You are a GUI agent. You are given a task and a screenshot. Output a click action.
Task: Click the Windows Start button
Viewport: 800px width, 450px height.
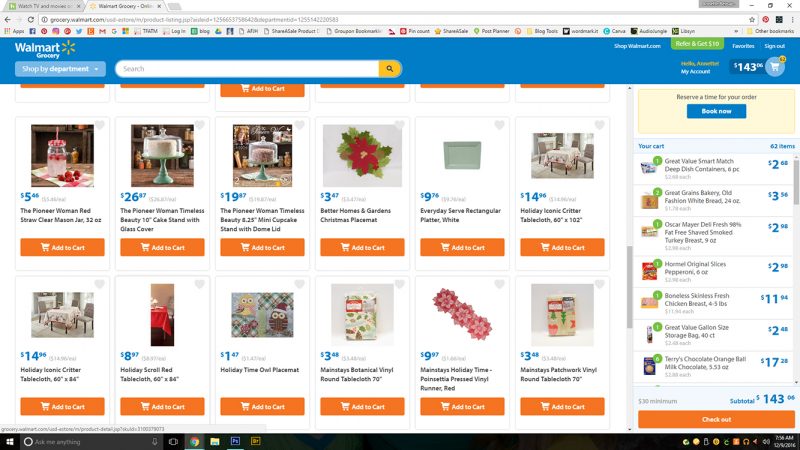tap(9, 441)
